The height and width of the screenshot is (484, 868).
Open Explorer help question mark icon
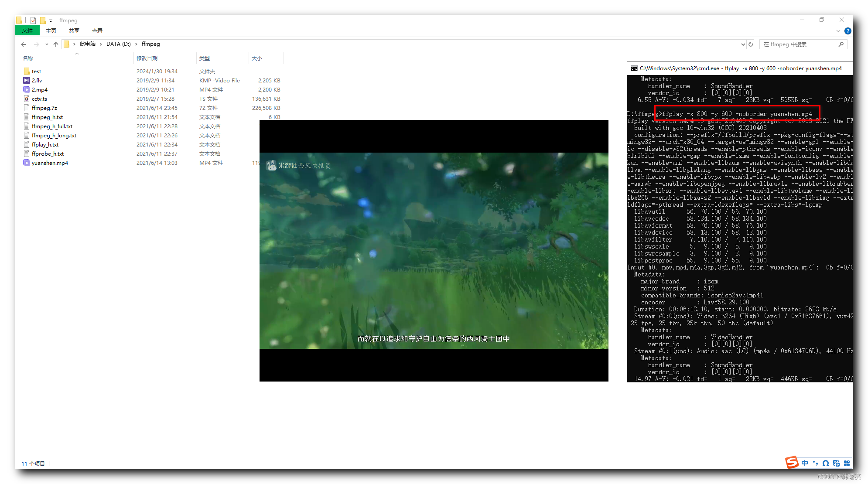click(848, 31)
